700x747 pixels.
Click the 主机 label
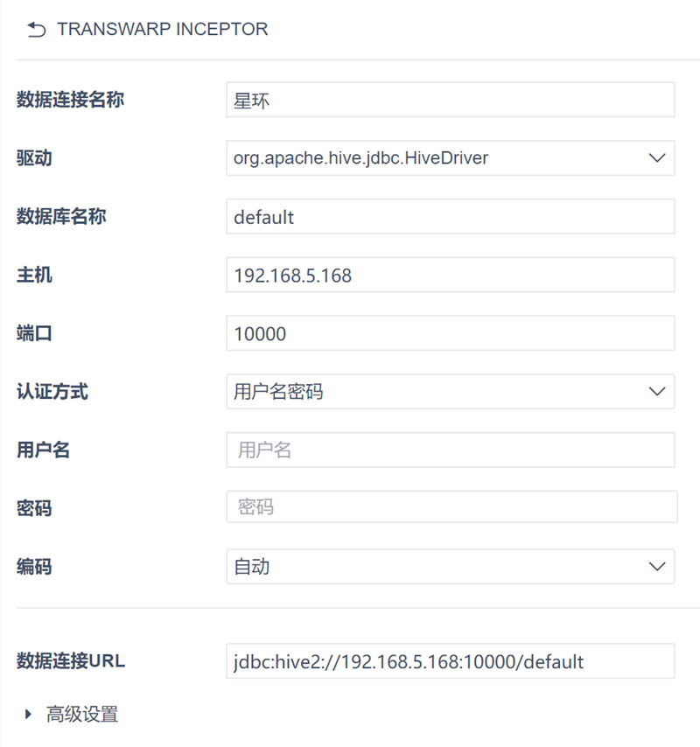[34, 275]
